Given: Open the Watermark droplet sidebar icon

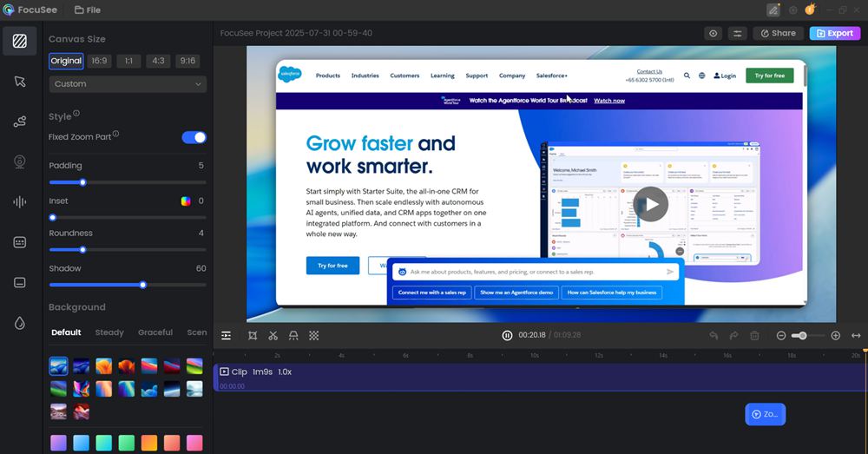Looking at the screenshot, I should [20, 323].
